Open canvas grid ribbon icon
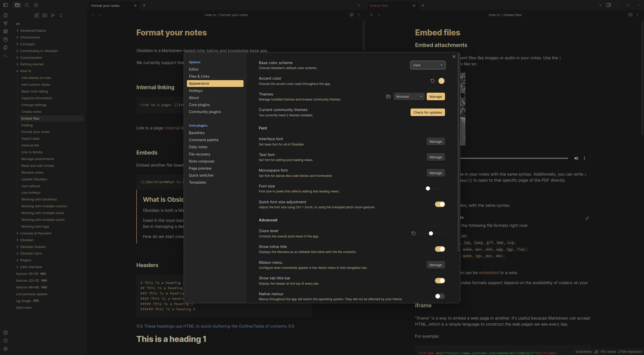Screen dimensions: 644x355 click(x=6, y=31)
